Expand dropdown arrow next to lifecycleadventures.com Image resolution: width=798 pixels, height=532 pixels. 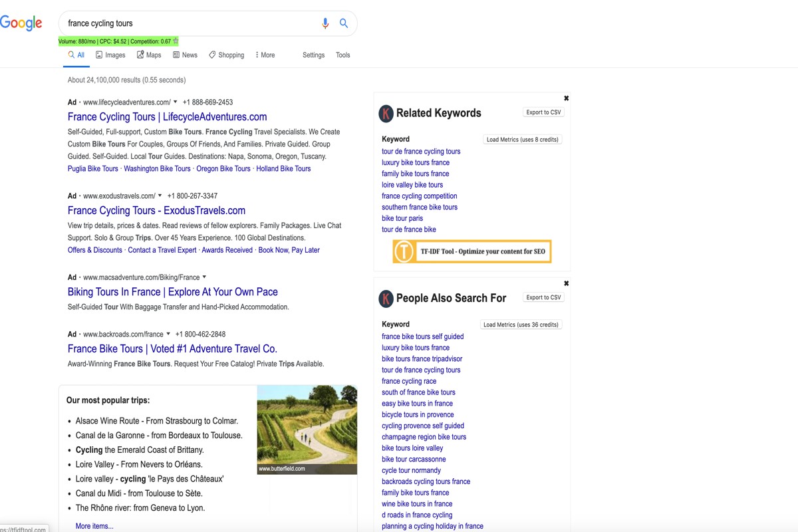pyautogui.click(x=176, y=102)
